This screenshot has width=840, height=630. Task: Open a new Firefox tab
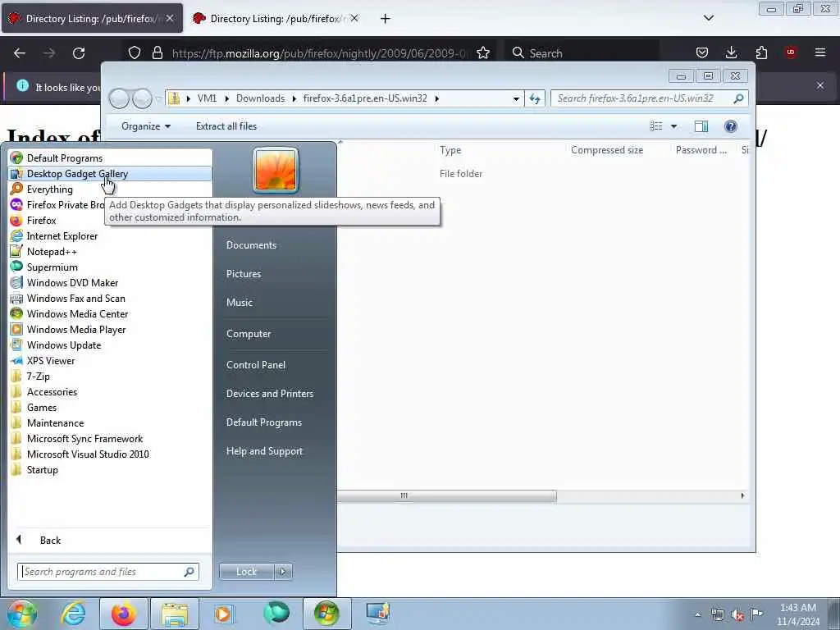click(386, 19)
